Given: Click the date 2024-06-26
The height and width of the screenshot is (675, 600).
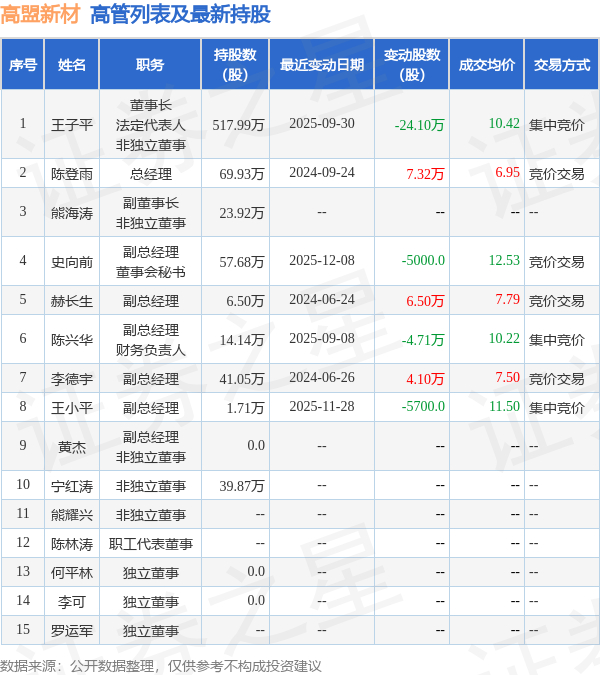Looking at the screenshot, I should 322,377.
